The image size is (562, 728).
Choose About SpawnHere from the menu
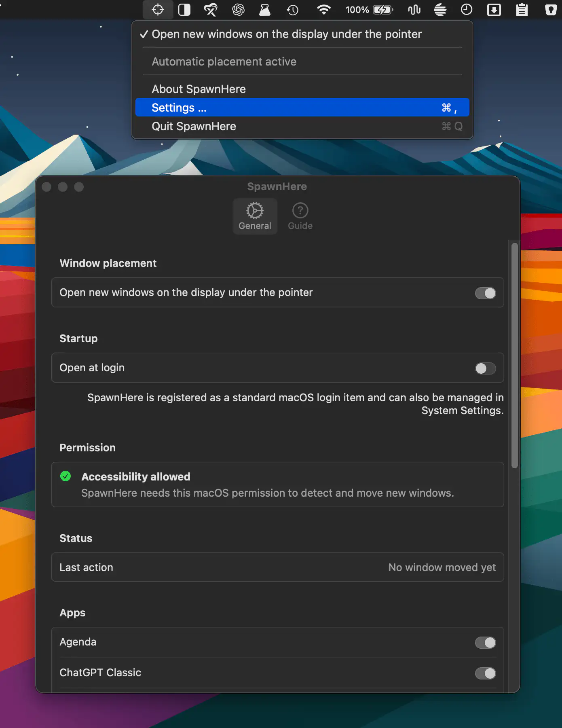coord(302,89)
